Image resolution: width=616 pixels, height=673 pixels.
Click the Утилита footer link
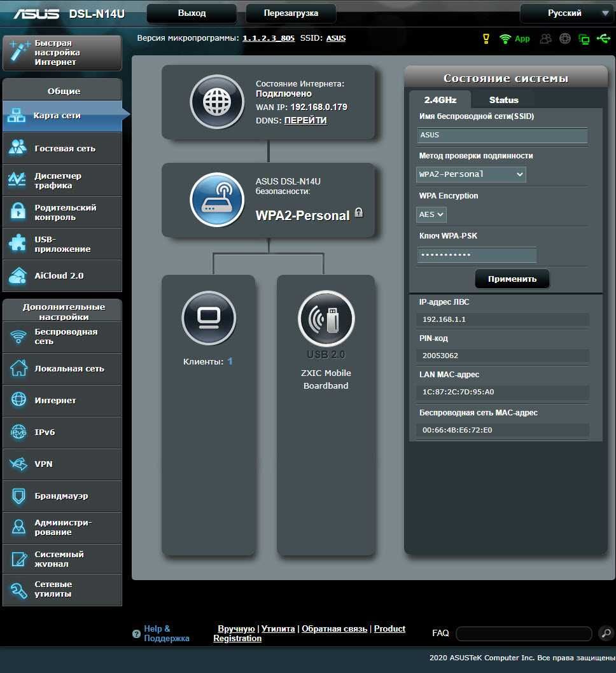(278, 629)
